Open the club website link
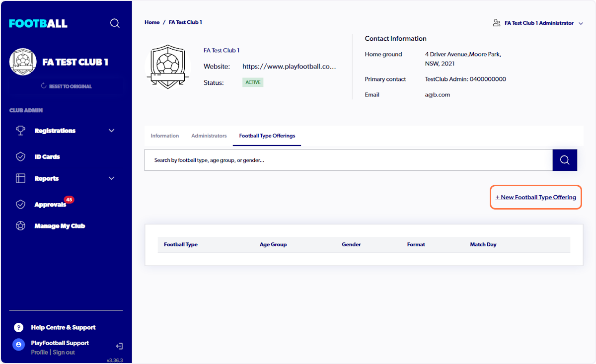Viewport: 596px width, 364px height. 289,66
